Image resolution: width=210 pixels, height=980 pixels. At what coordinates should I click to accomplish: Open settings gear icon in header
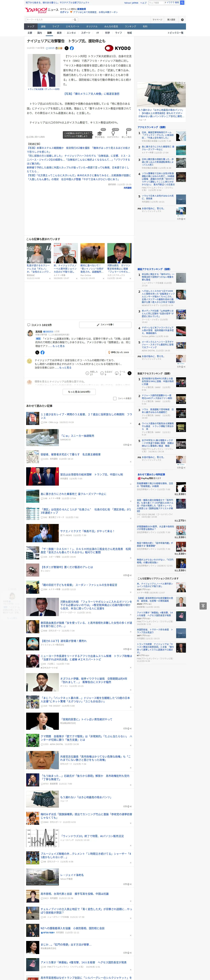tap(182, 20)
